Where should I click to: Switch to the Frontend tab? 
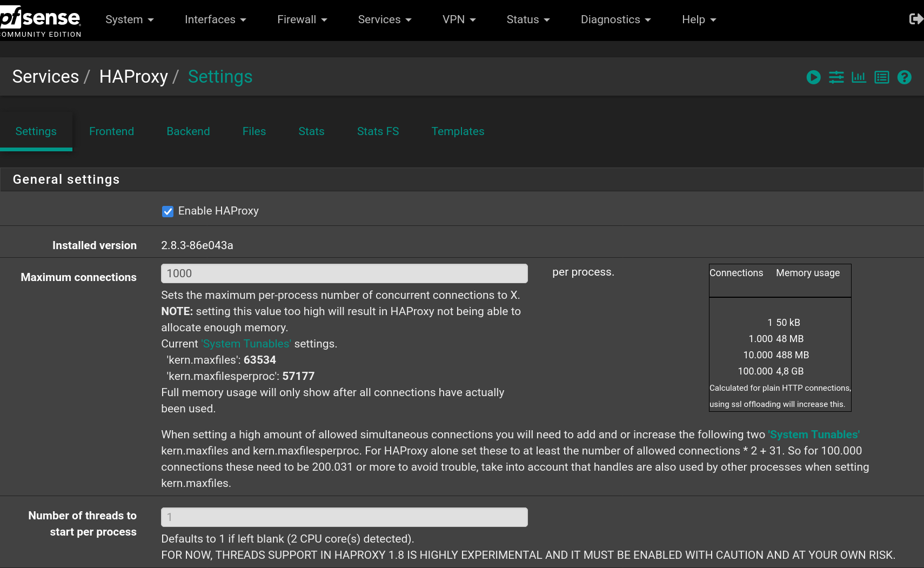[111, 131]
